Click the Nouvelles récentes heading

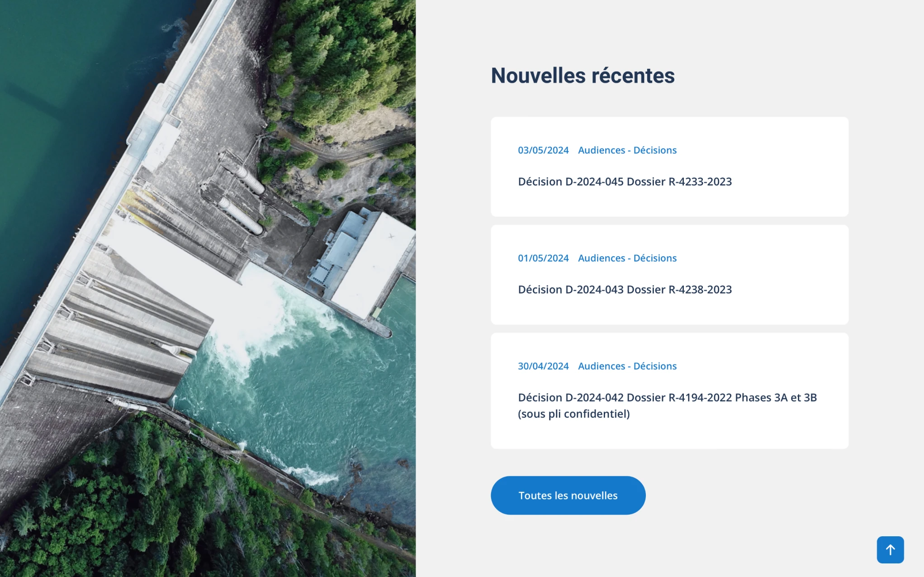pos(582,76)
